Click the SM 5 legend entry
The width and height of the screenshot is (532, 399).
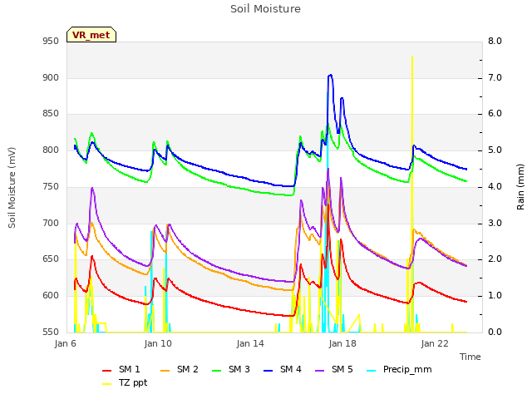(x=334, y=369)
